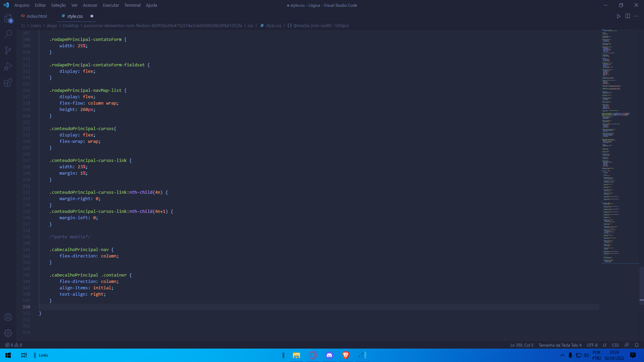The height and width of the screenshot is (362, 644).
Task: Open the Executar menu
Action: click(x=111, y=5)
